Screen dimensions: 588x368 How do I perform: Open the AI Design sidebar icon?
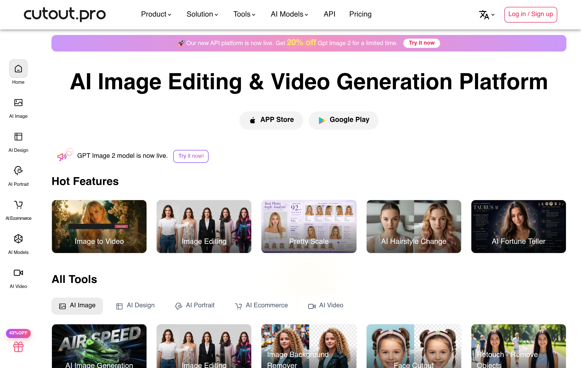pos(18,137)
